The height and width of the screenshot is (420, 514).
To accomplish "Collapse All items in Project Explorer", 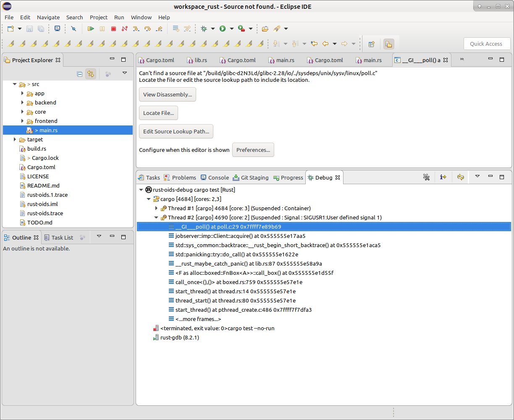I will click(80, 74).
